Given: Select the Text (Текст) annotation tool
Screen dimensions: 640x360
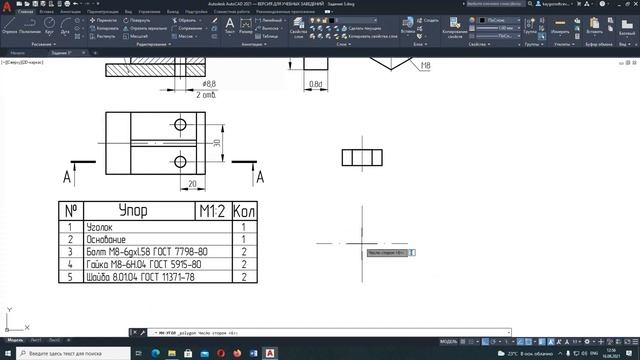Looking at the screenshot, I should click(230, 26).
